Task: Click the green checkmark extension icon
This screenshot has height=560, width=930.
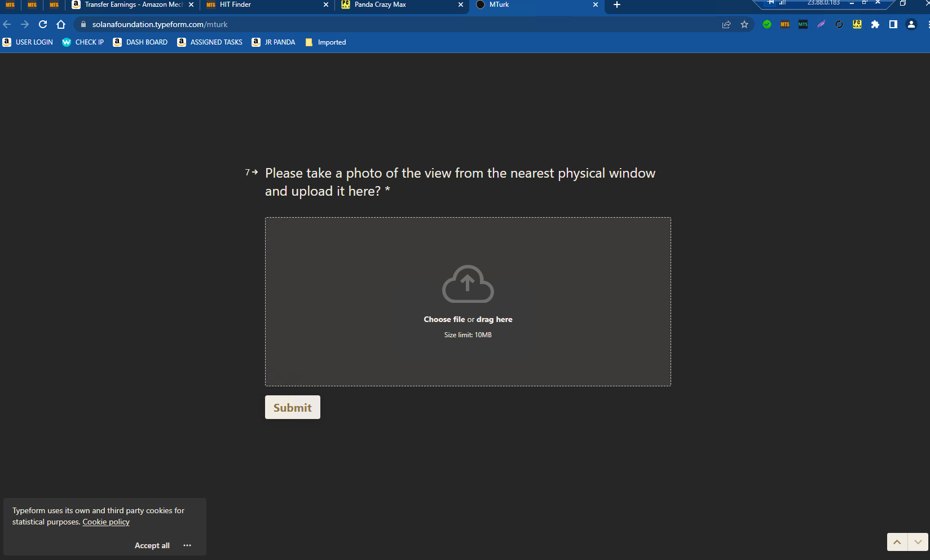Action: coord(767,24)
